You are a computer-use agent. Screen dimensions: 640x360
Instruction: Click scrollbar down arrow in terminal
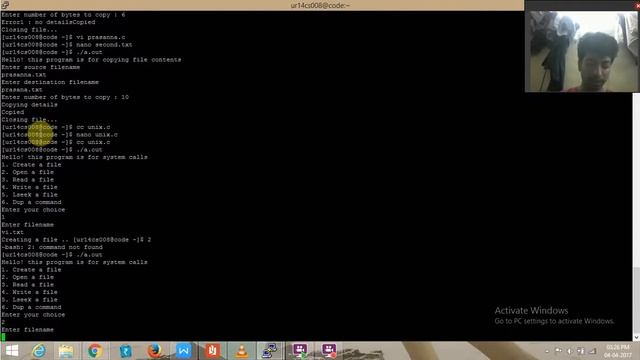636,337
